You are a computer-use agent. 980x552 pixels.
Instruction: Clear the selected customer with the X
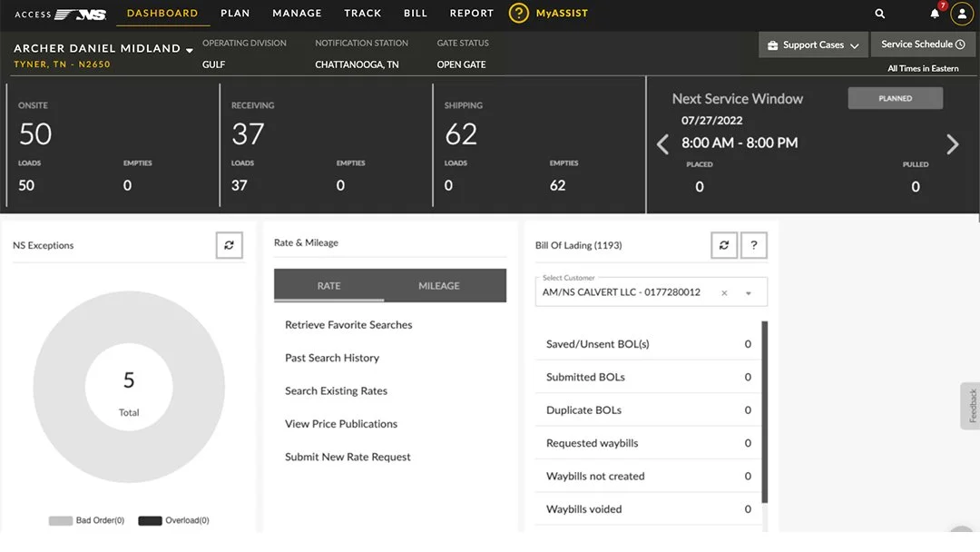click(724, 292)
